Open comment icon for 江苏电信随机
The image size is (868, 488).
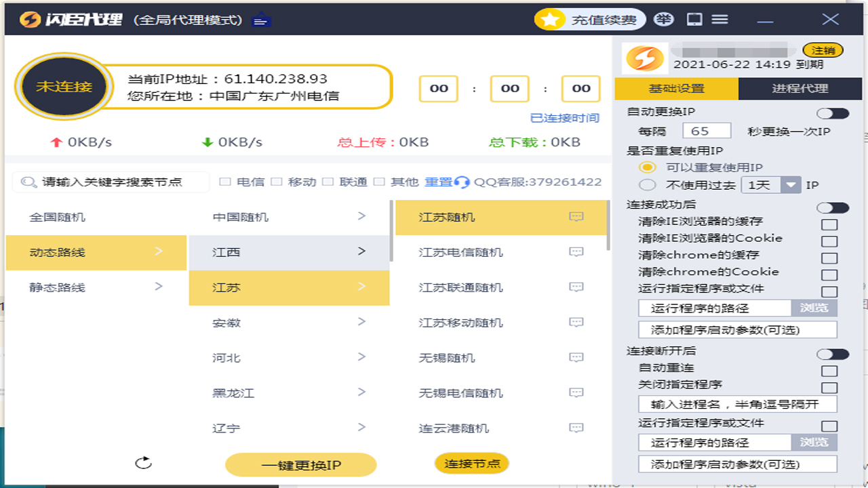pyautogui.click(x=576, y=252)
